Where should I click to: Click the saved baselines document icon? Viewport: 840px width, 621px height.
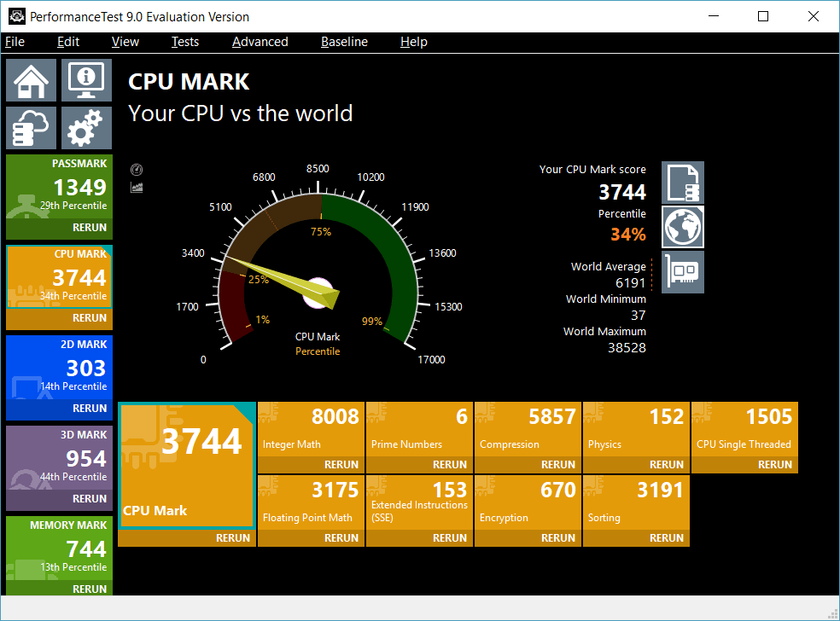683,183
